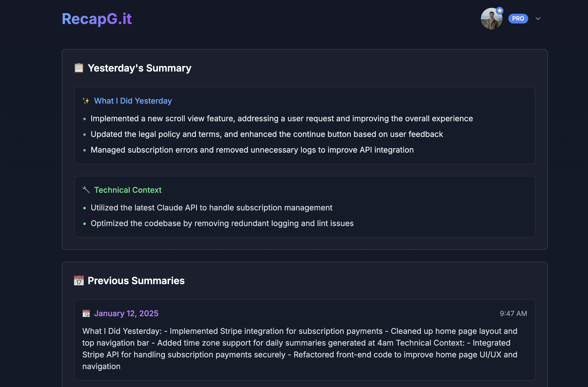Click the RecapG.it logo
Screen dimensions: 588x387
(x=97, y=19)
